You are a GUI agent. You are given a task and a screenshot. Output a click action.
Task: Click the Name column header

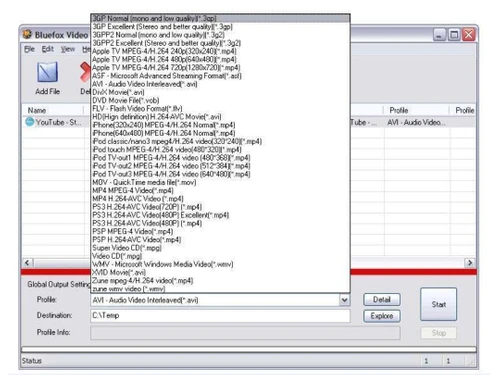coord(53,110)
